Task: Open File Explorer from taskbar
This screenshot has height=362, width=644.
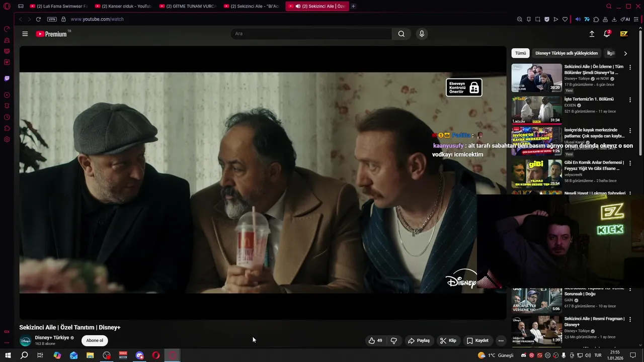Action: click(x=90, y=355)
